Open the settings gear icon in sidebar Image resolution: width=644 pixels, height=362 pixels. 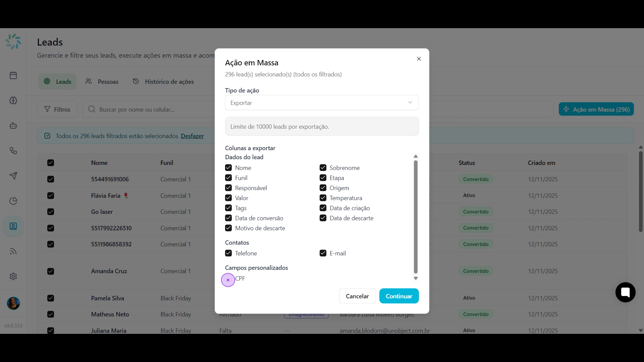13,277
